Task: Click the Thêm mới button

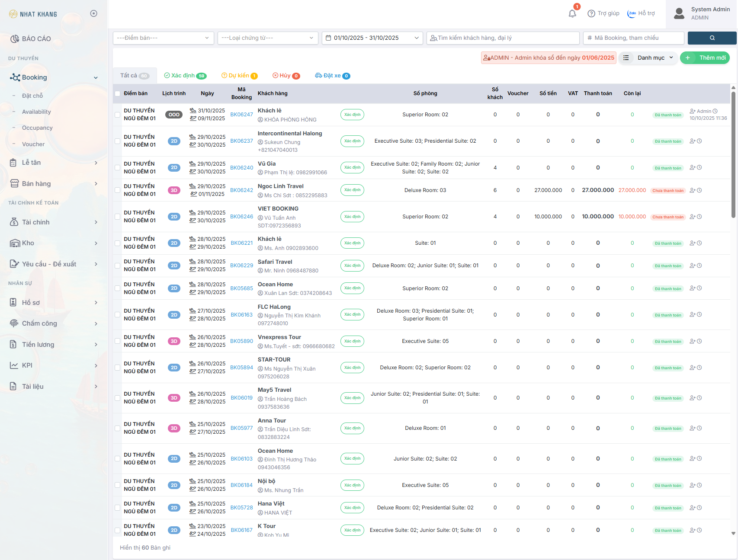Action: (x=705, y=58)
